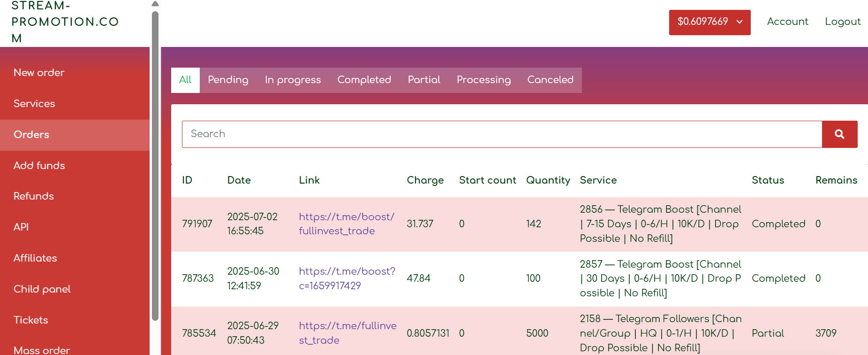Click the charge value 31.737
Viewport: 868px width, 355px height.
click(x=420, y=224)
